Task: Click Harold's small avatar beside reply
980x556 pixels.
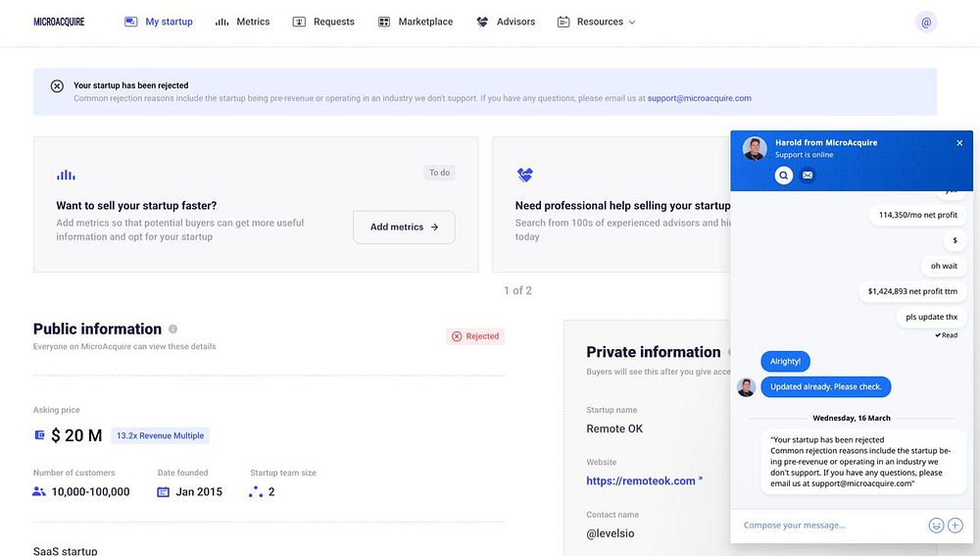Action: tap(746, 387)
